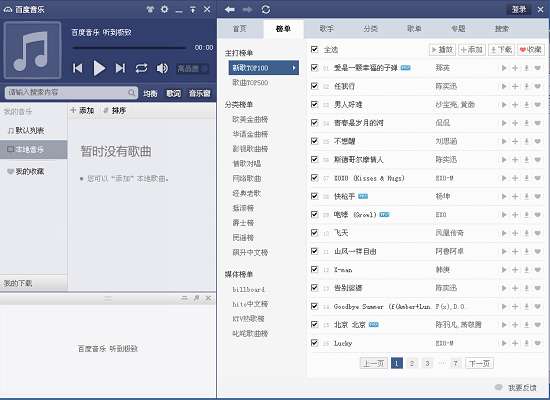The height and width of the screenshot is (400, 550).
Task: Change the repeat/loop playback mode
Action: pyautogui.click(x=141, y=68)
